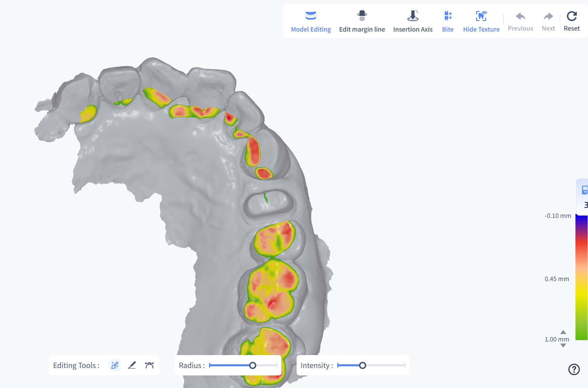This screenshot has height=388, width=588.
Task: Click the distance color scale bar
Action: [x=582, y=277]
